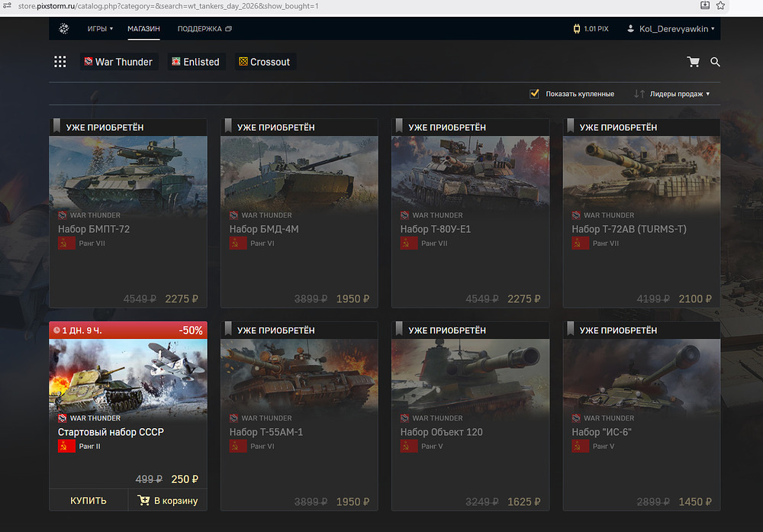The width and height of the screenshot is (763, 532).
Task: Open Набор БМПТ-72 title link
Action: (x=94, y=229)
